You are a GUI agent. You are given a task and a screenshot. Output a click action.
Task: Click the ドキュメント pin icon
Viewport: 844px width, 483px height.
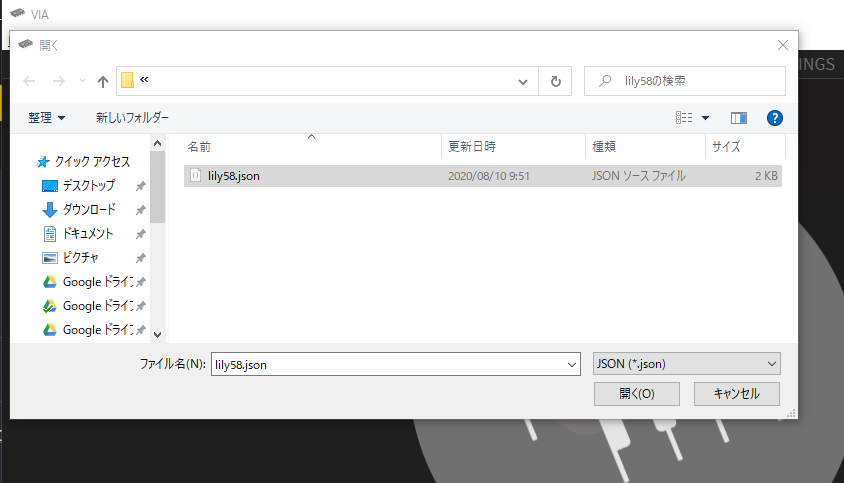tap(140, 234)
